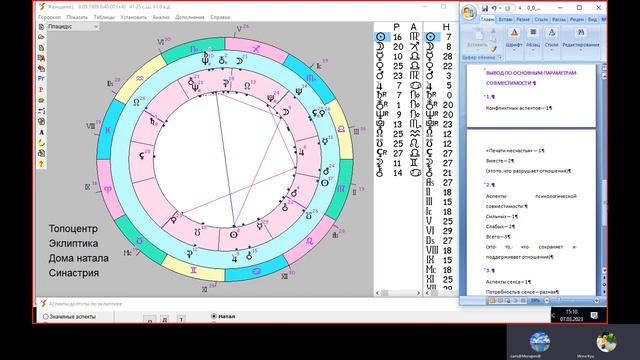
Task: Click the Стили styles icon in ribbon
Action: [551, 33]
